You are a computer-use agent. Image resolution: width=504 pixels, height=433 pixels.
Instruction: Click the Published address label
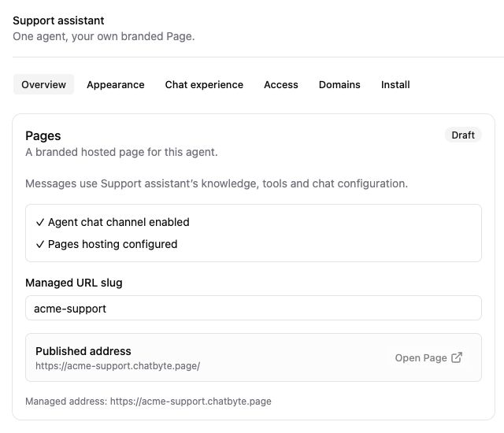(83, 351)
